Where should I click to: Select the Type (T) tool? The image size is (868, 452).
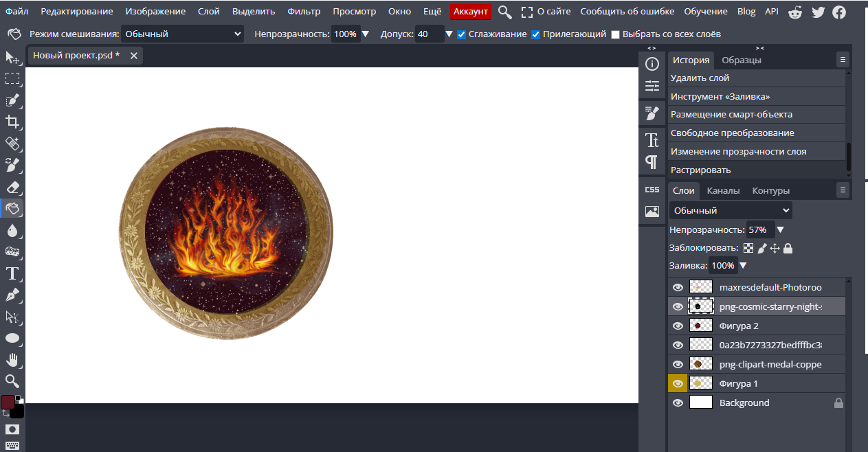pos(12,273)
